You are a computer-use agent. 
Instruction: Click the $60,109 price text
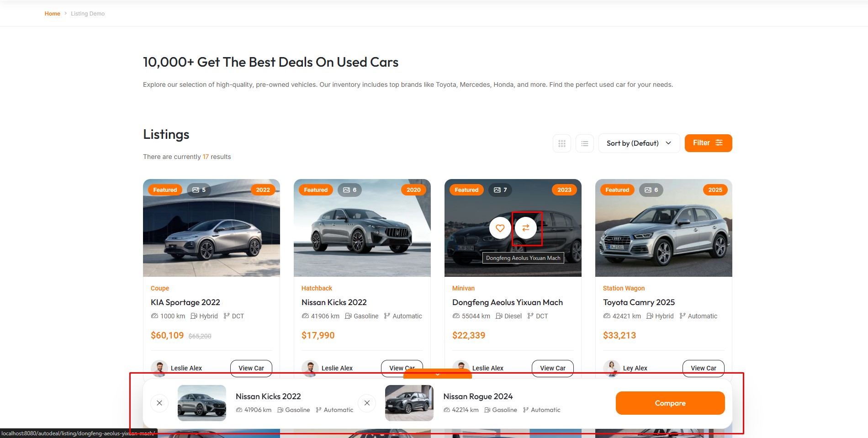pyautogui.click(x=167, y=336)
